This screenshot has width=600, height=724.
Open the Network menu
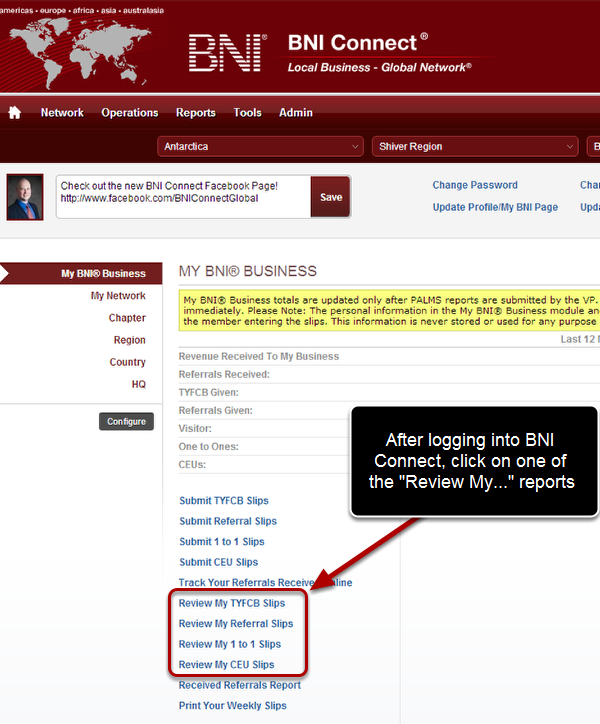click(x=62, y=113)
